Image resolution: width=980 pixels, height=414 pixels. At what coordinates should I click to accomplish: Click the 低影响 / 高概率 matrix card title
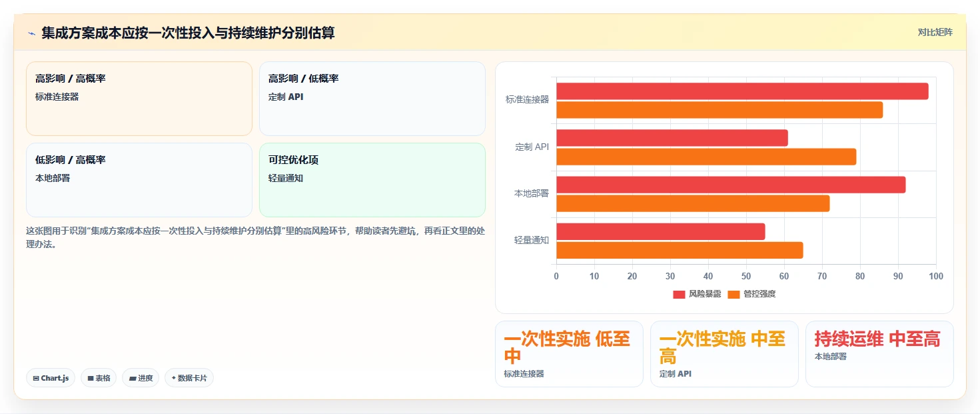tap(71, 160)
